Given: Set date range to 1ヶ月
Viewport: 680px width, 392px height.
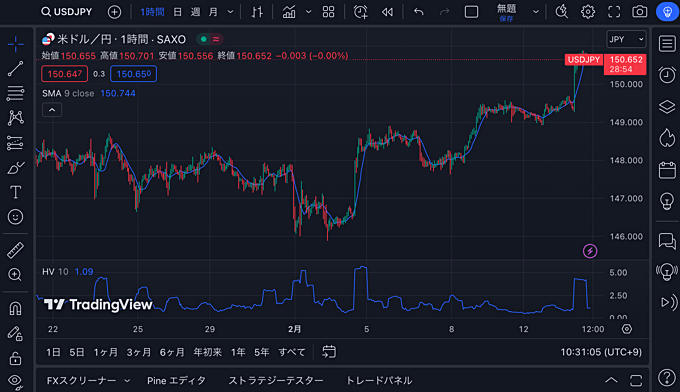Looking at the screenshot, I should pyautogui.click(x=105, y=352).
